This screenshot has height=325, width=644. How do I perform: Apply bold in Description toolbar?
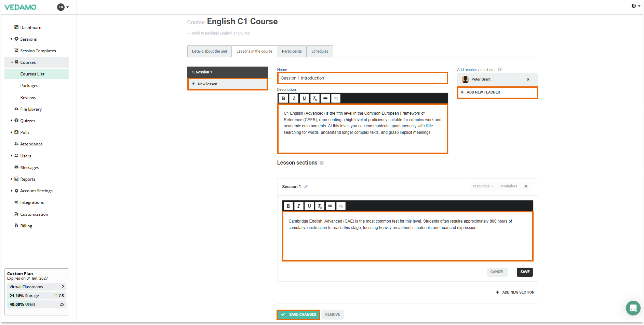(x=283, y=98)
